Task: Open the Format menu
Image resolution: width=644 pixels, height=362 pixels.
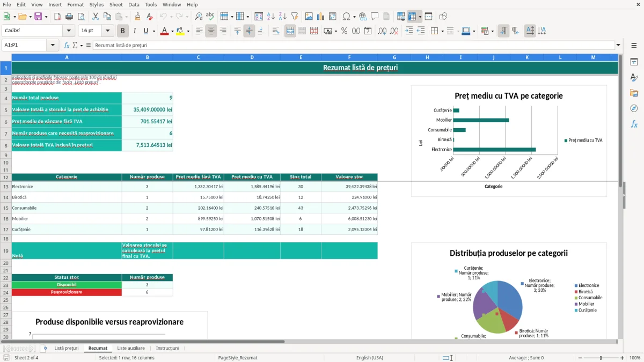Action: click(x=75, y=4)
